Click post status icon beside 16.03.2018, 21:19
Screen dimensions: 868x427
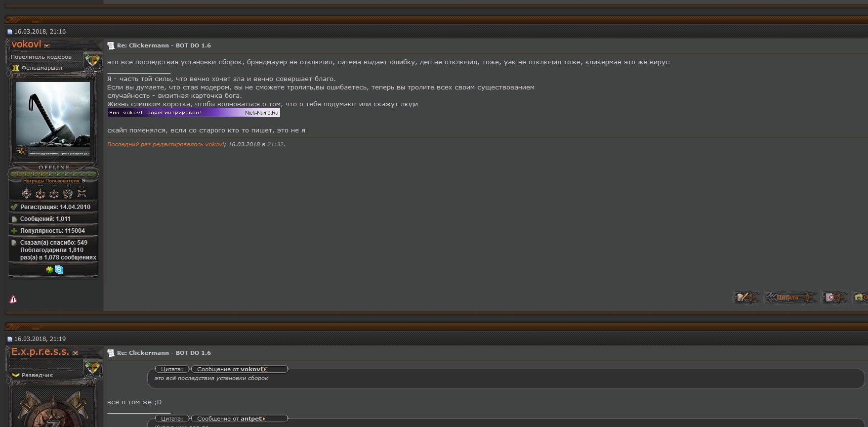coord(10,339)
